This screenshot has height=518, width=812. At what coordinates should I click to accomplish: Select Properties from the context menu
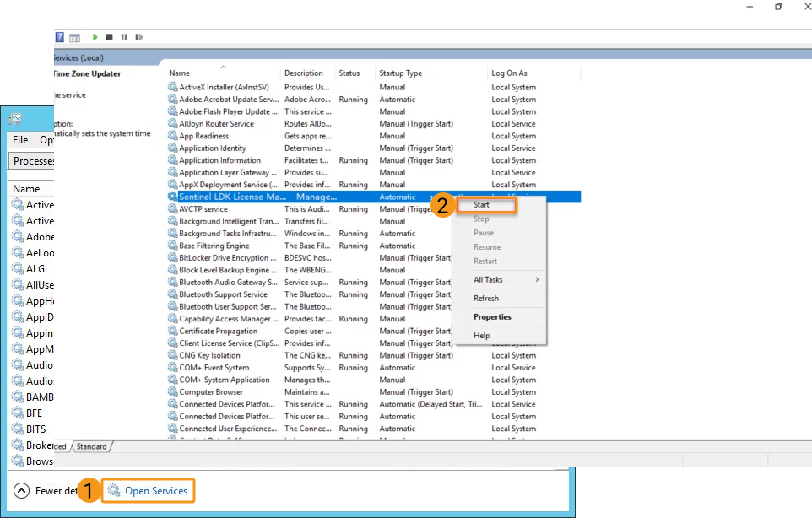(492, 317)
